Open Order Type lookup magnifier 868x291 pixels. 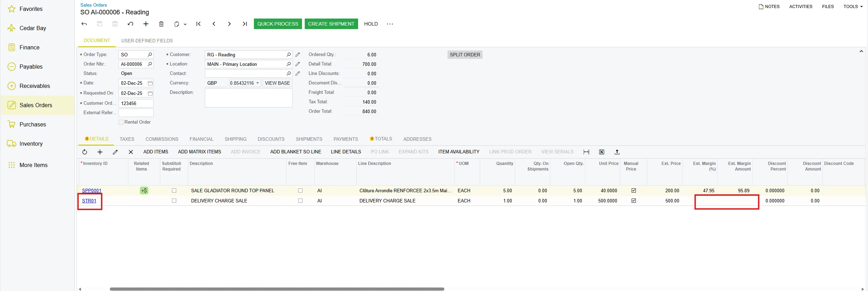point(150,55)
